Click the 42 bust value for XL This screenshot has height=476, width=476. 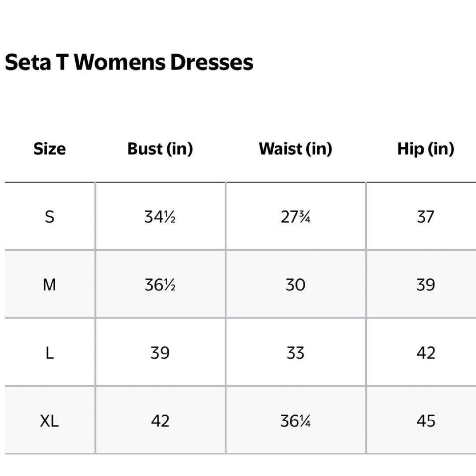[160, 420]
